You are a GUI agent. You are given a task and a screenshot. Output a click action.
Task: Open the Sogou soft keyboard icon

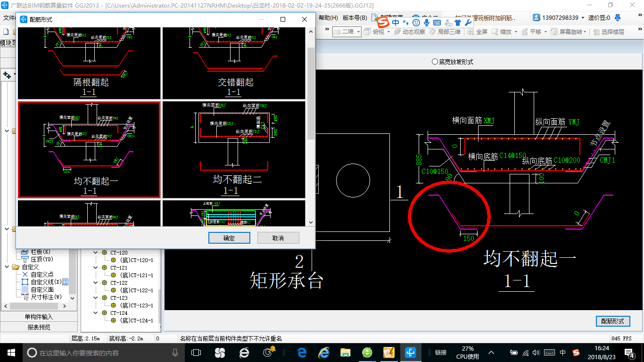tap(437, 22)
